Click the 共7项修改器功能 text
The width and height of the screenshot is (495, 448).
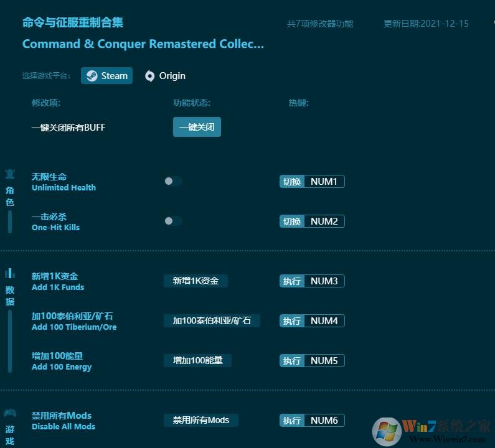320,24
